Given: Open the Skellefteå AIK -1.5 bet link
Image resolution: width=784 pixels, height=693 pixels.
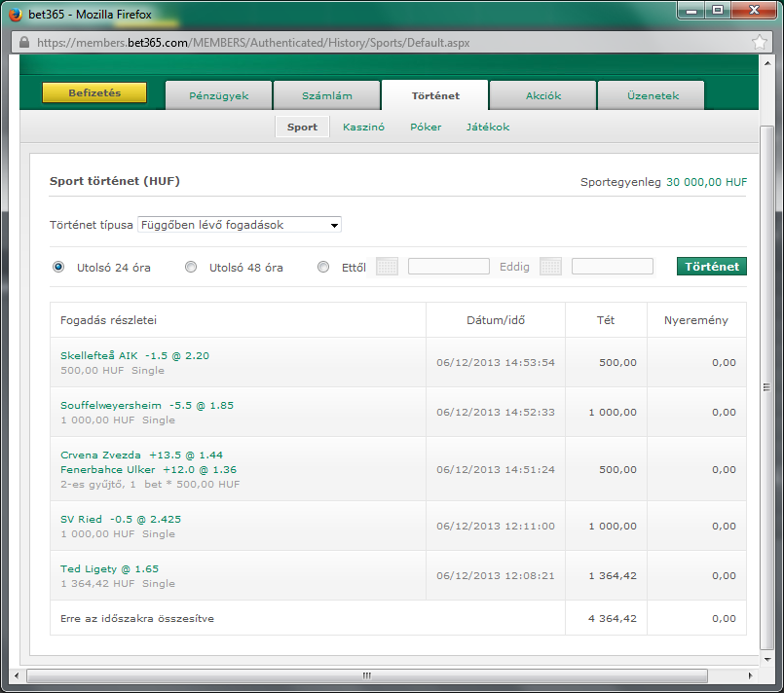Looking at the screenshot, I should 134,355.
